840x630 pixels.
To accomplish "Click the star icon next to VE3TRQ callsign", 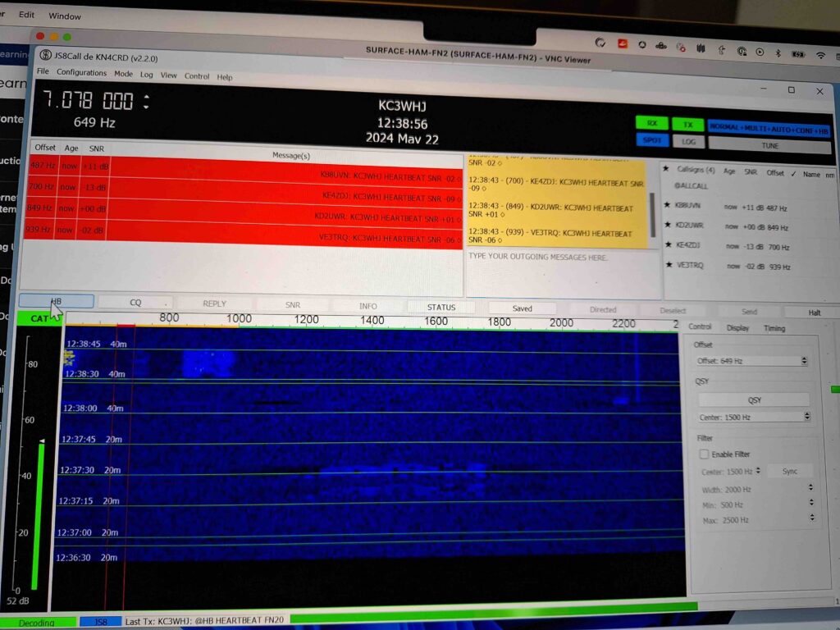I will coord(669,265).
